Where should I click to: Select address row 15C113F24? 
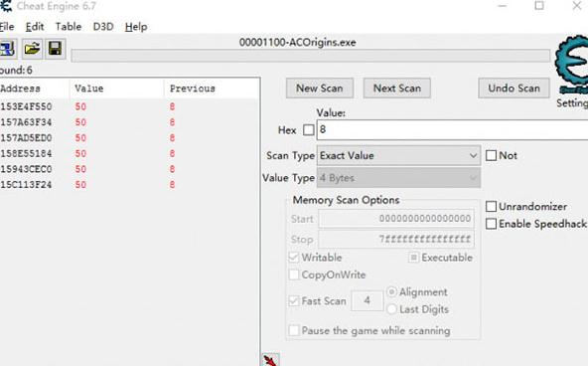pos(129,185)
